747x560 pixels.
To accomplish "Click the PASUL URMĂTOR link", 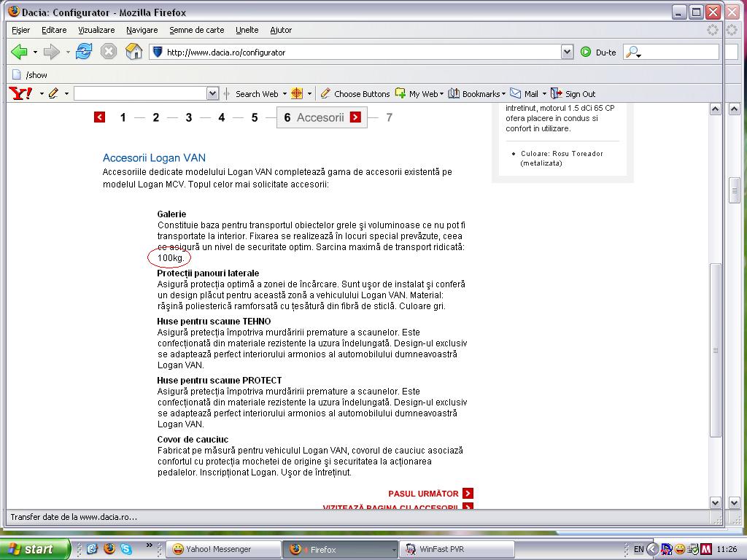I will [423, 494].
